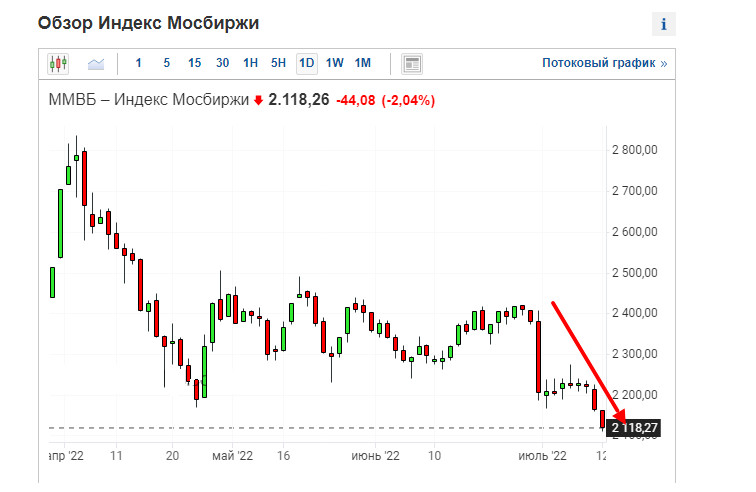Select the 1H timeframe
This screenshot has width=756, height=492.
(x=250, y=63)
